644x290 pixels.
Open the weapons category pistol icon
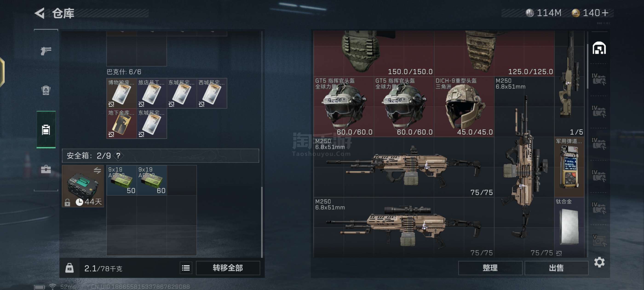point(46,51)
